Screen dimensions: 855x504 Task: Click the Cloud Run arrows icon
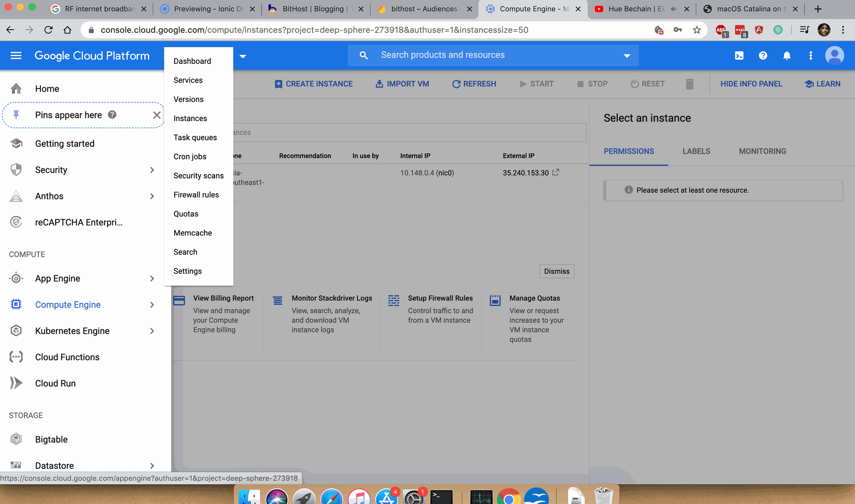pyautogui.click(x=16, y=383)
